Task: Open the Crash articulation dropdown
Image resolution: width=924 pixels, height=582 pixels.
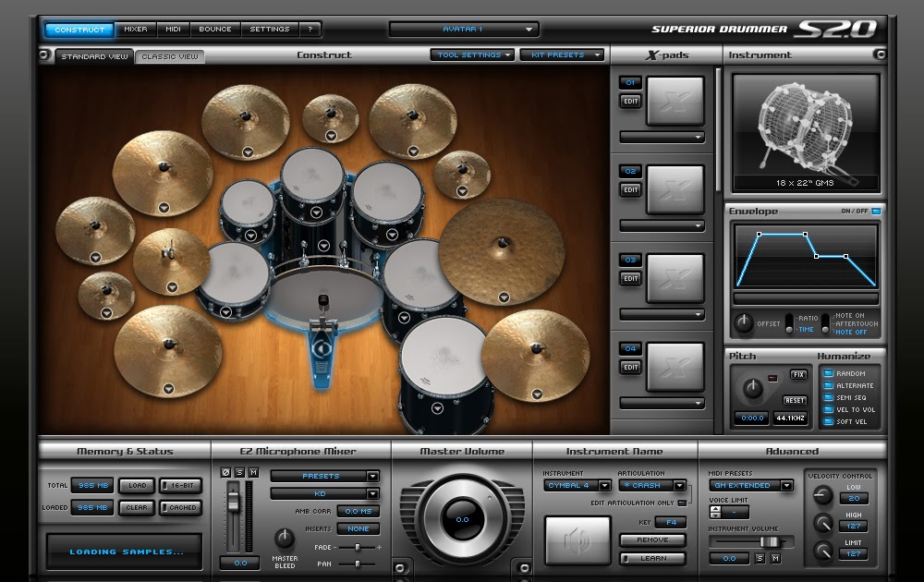Action: pyautogui.click(x=652, y=485)
